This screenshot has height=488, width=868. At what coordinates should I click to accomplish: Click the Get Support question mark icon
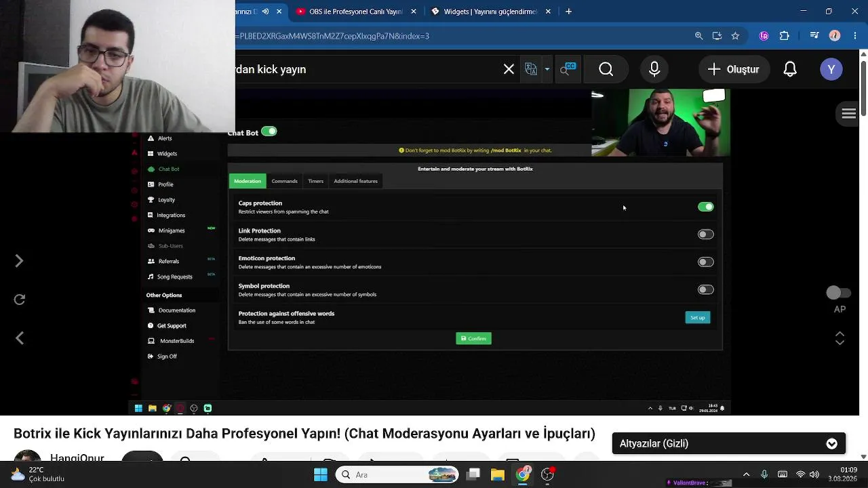pos(151,325)
